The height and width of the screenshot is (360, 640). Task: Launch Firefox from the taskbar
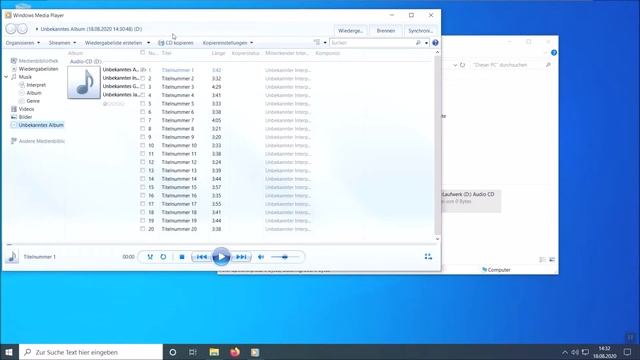tap(235, 352)
